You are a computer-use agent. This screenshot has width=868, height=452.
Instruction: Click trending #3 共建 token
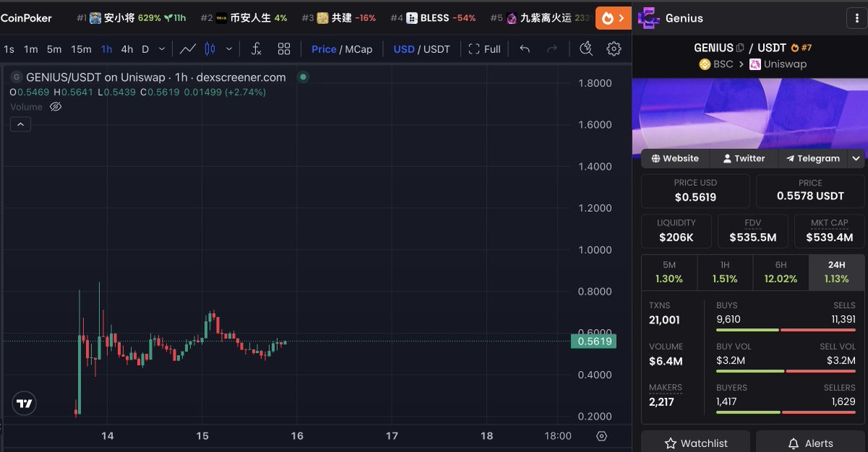pyautogui.click(x=339, y=17)
